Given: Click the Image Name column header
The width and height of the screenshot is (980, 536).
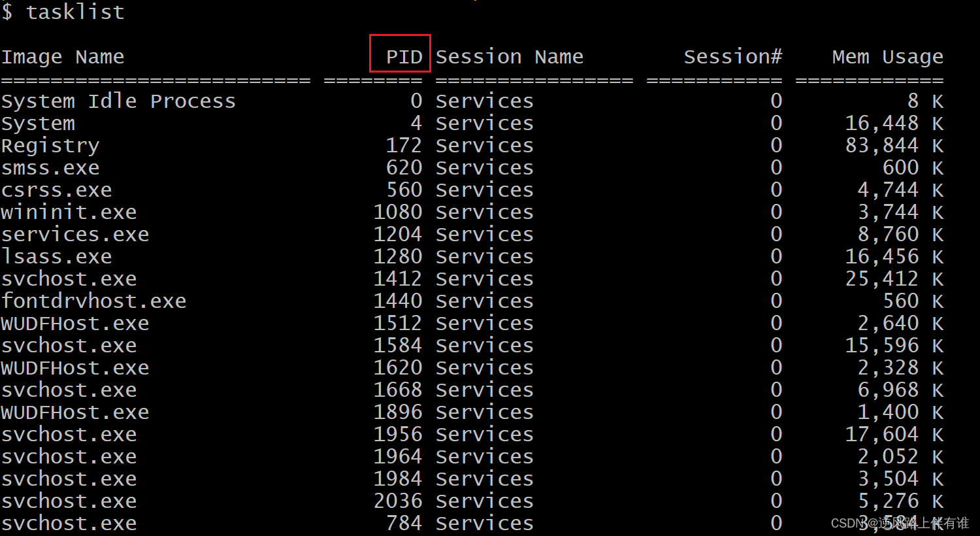Looking at the screenshot, I should tap(63, 57).
